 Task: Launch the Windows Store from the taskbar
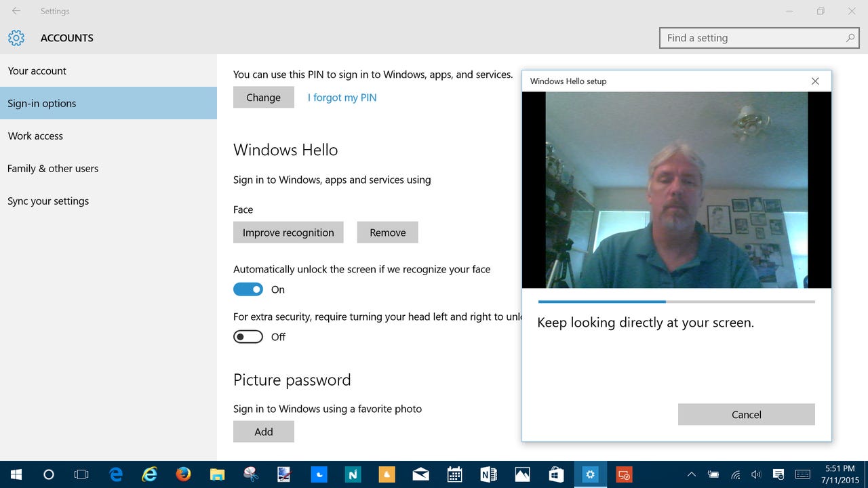click(555, 474)
